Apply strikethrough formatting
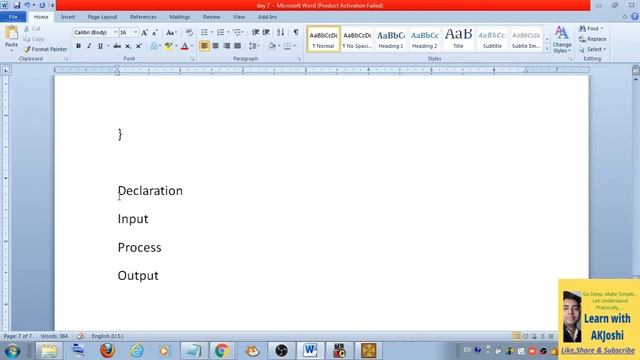 click(x=117, y=46)
